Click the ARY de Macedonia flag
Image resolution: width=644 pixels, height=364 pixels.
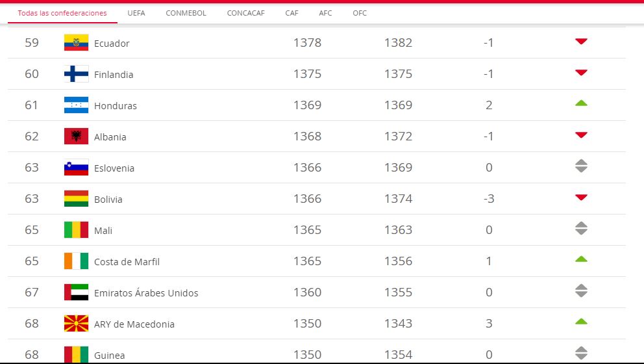coord(76,323)
